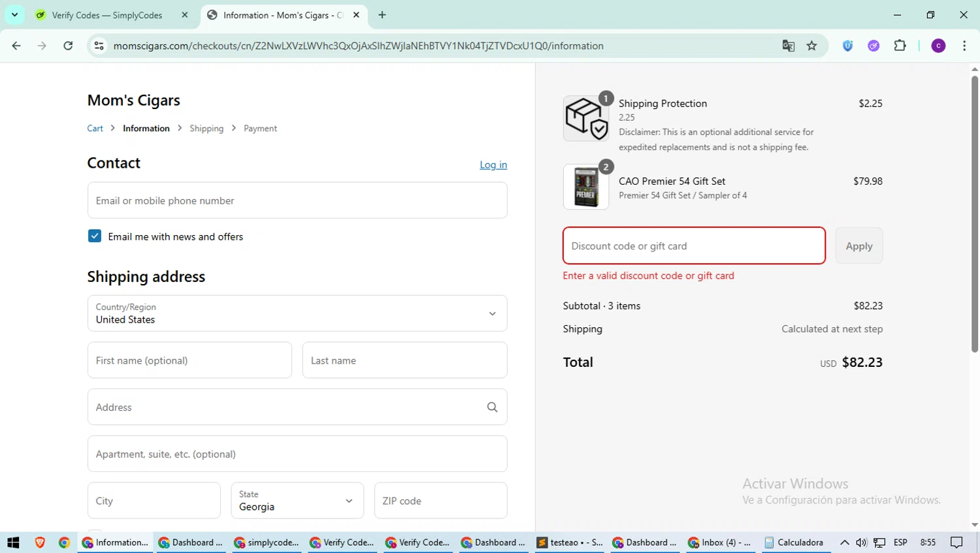The width and height of the screenshot is (980, 553).
Task: Uncheck Email me with news and offers
Action: (95, 236)
